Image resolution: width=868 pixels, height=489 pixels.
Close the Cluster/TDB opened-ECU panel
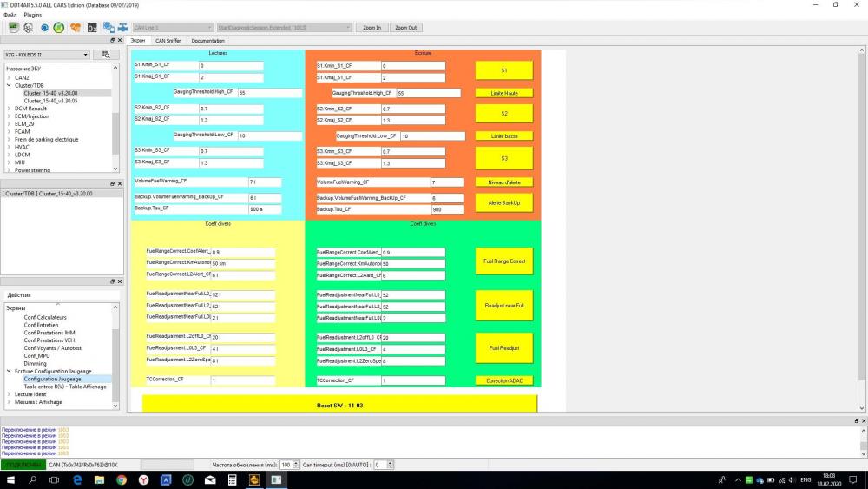point(120,183)
